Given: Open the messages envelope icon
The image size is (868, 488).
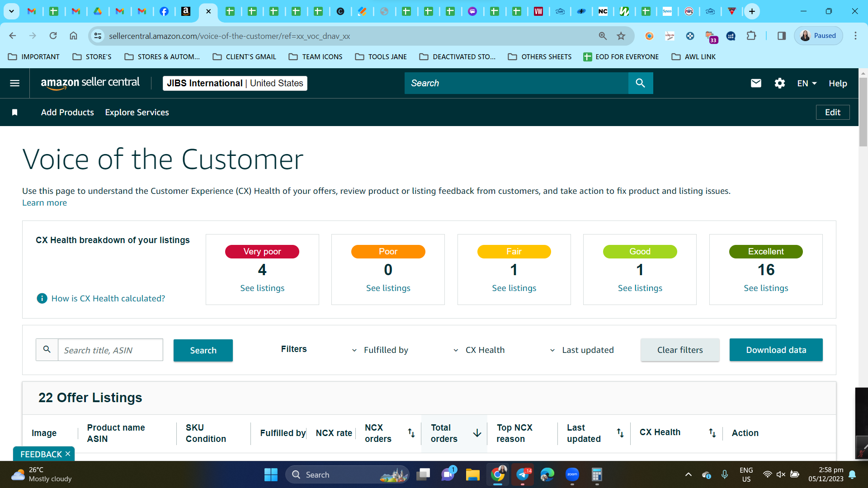Looking at the screenshot, I should coord(756,83).
